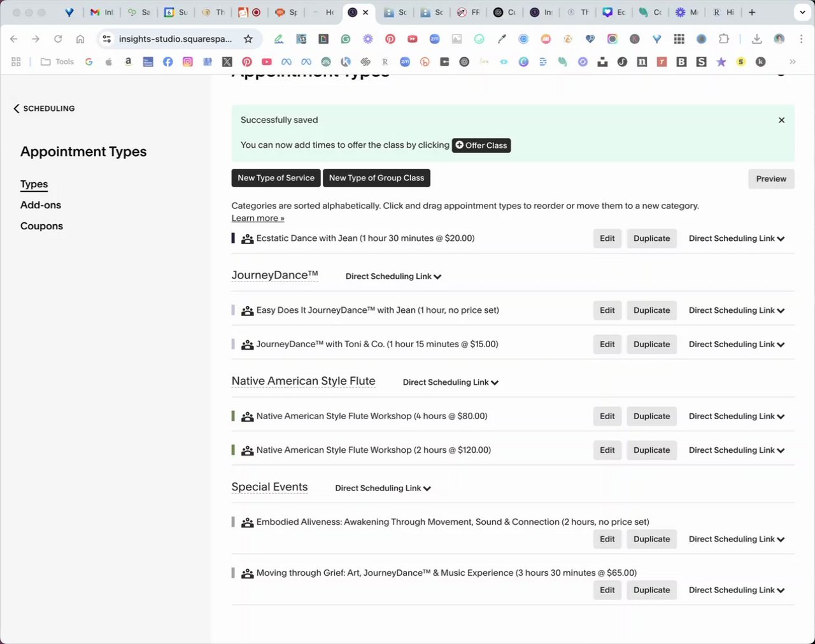
Task: Bookmark this page with the star icon
Action: [248, 39]
